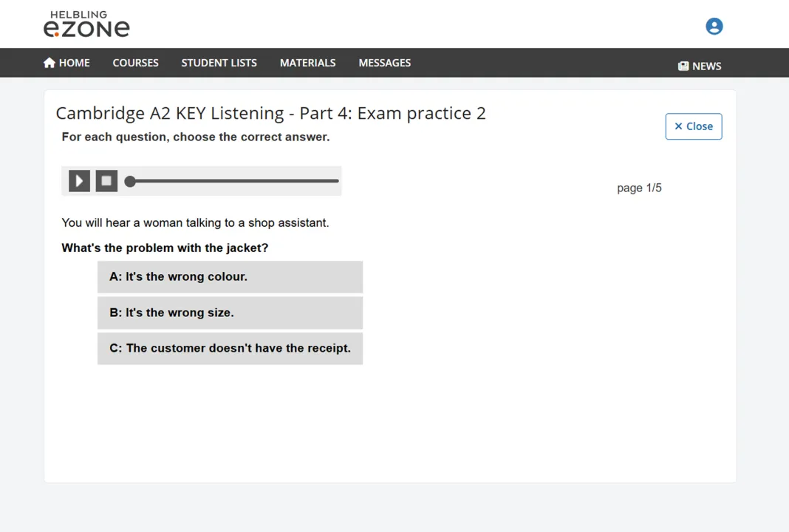This screenshot has height=532, width=789.
Task: Click the audio progress slider handle
Action: tap(130, 181)
